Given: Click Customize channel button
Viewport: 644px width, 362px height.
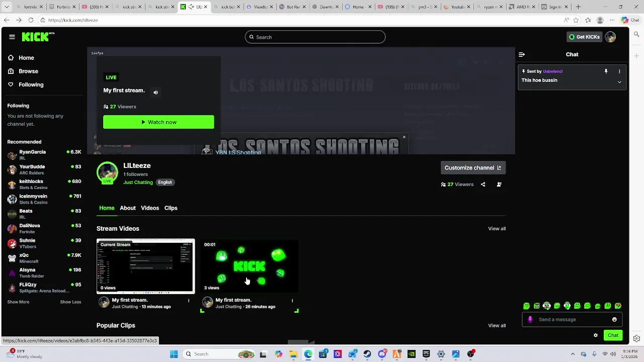Looking at the screenshot, I should [x=473, y=168].
